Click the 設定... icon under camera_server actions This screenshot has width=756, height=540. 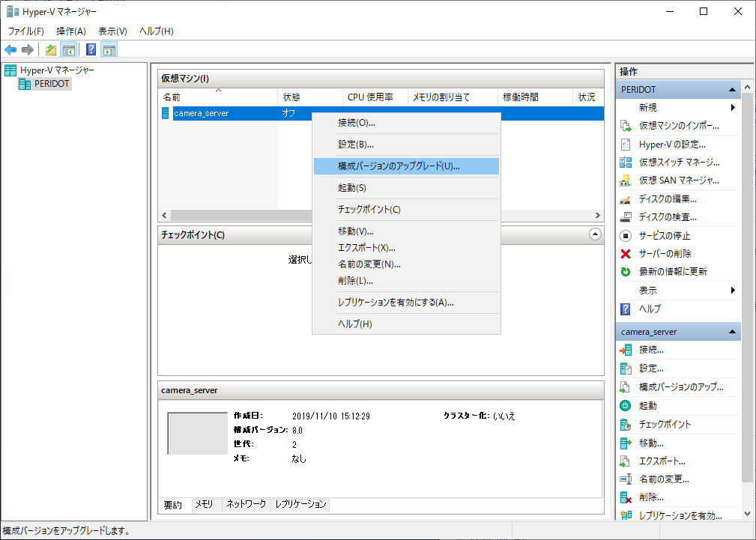click(626, 368)
